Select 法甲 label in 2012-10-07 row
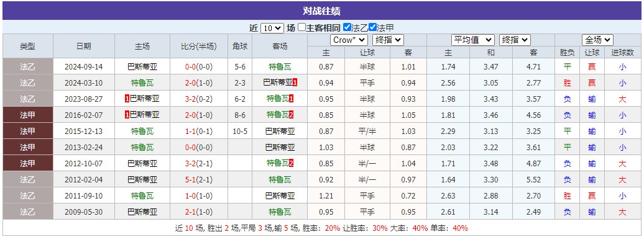This screenshot has width=644, height=237. 28,164
